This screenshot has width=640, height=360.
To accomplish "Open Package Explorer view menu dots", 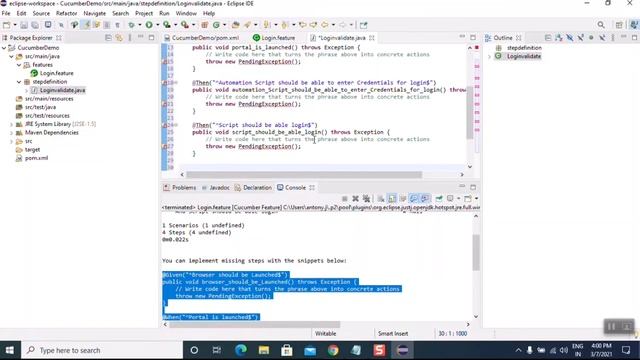I will point(130,38).
